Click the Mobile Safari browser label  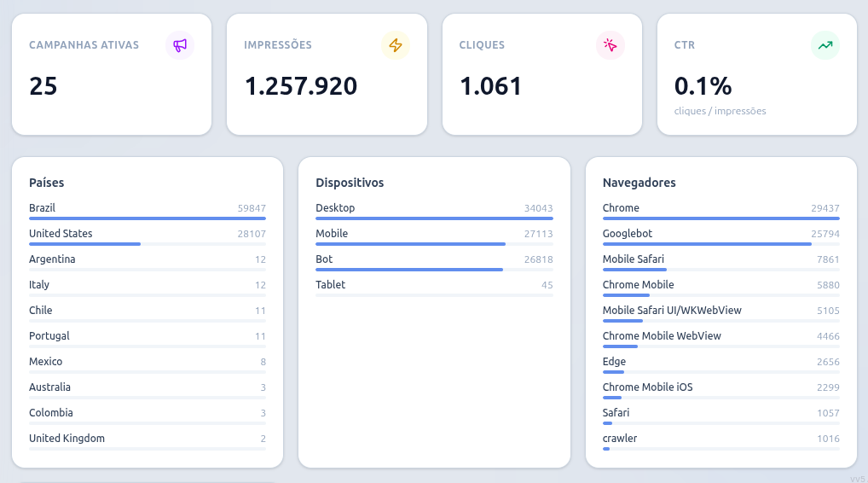pos(634,259)
